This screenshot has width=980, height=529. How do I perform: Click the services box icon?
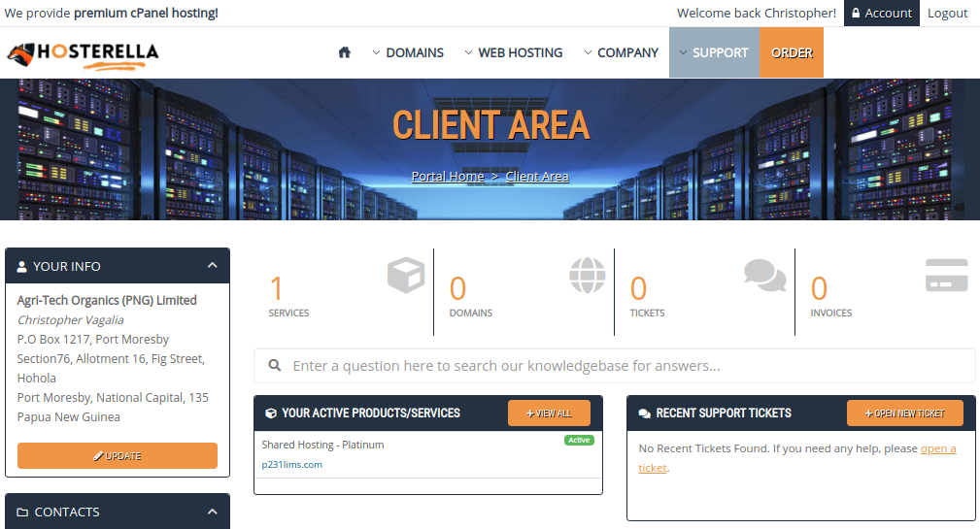[406, 276]
